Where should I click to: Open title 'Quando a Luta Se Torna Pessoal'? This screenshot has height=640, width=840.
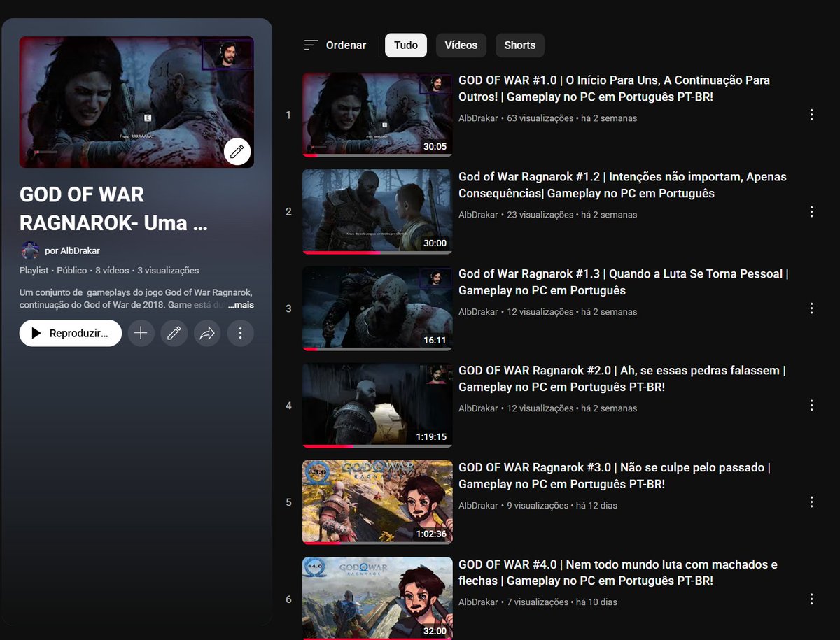[x=624, y=282]
